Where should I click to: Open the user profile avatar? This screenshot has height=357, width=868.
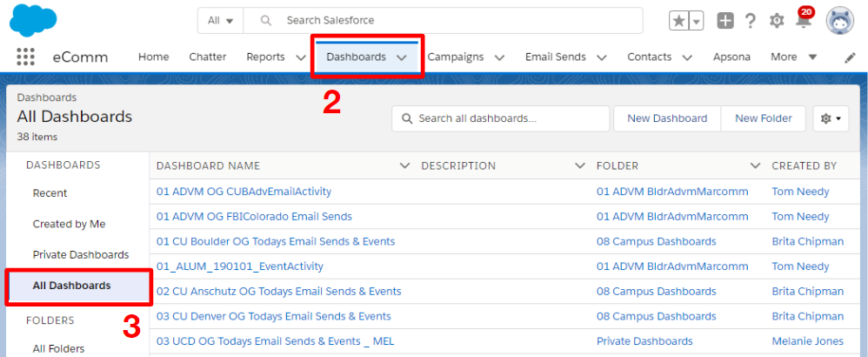pos(840,21)
